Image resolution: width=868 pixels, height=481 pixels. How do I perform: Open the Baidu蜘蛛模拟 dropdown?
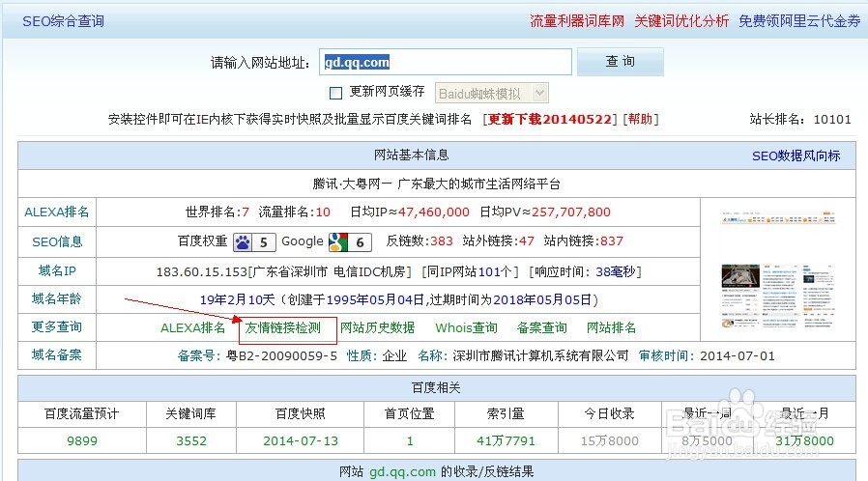coord(492,93)
